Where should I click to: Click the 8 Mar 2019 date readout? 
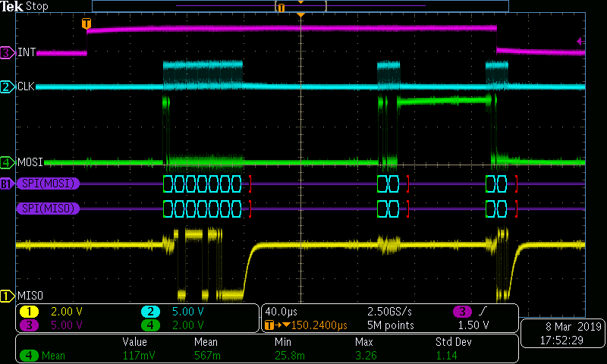(574, 327)
